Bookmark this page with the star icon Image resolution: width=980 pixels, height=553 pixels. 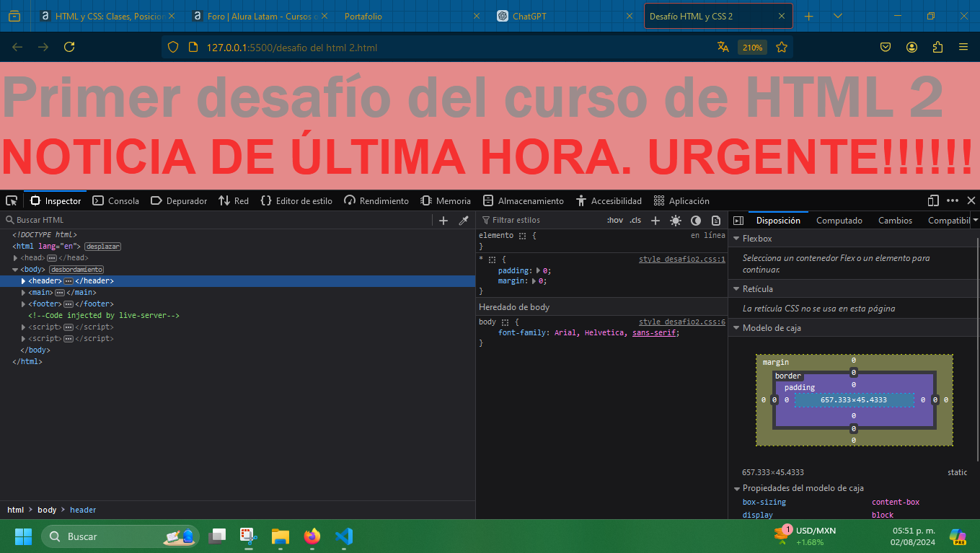coord(782,47)
